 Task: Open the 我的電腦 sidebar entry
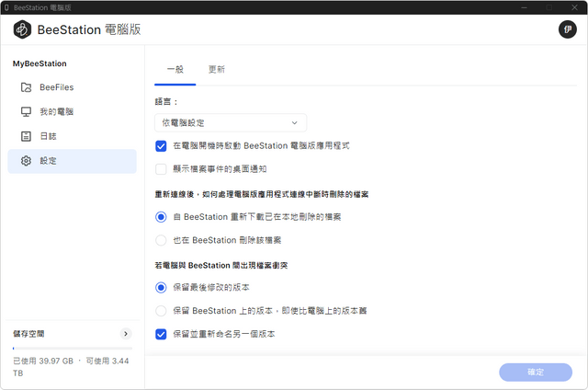(x=72, y=111)
